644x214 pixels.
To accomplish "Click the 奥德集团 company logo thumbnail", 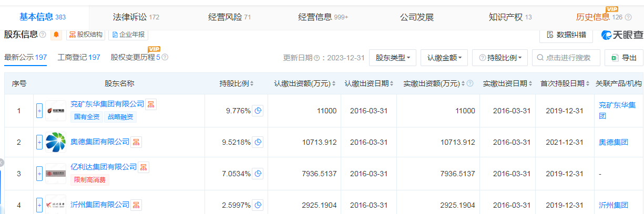I will coord(56,142).
